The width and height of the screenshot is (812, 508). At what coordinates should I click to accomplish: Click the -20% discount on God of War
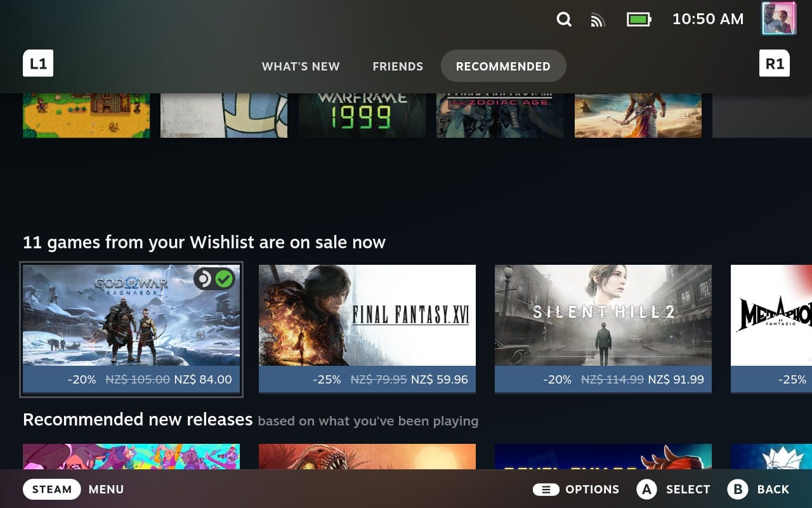coord(82,380)
